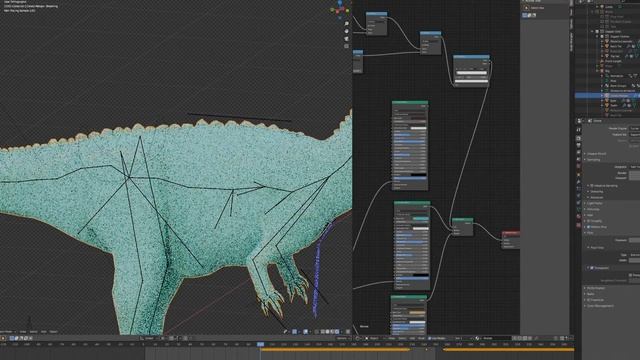Screen dimensions: 640x360
Task: Click the properties editor type icon
Action: tap(580, 121)
